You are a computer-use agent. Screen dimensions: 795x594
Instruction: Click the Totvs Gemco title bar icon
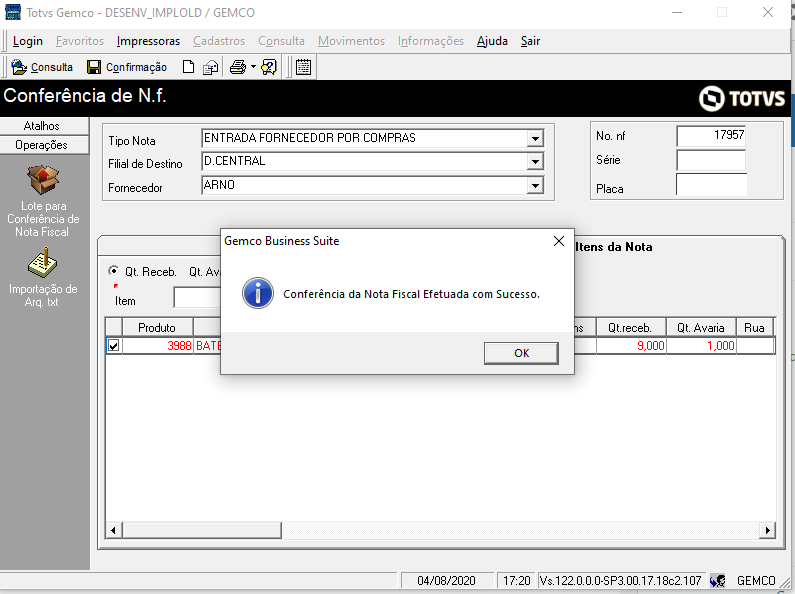click(x=13, y=12)
